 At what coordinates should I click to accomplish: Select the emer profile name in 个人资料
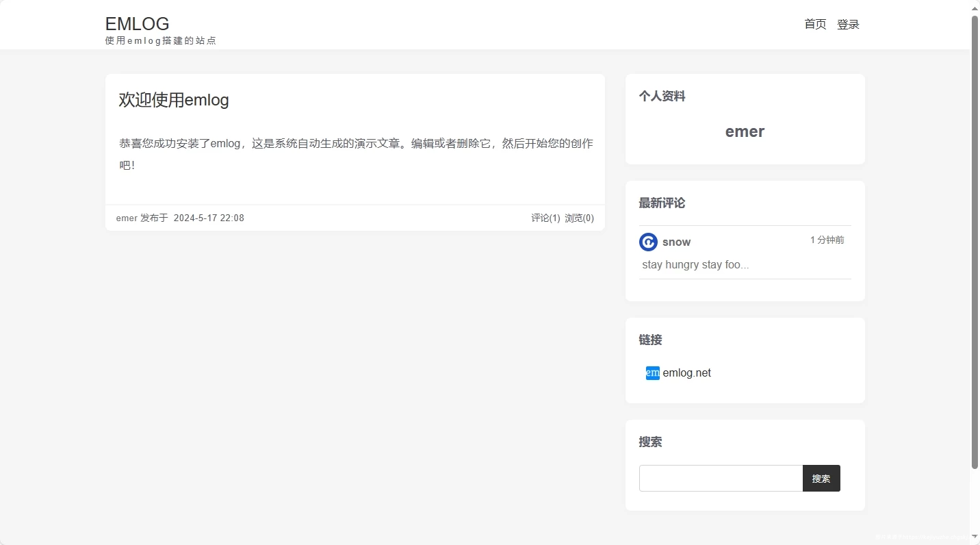point(745,131)
